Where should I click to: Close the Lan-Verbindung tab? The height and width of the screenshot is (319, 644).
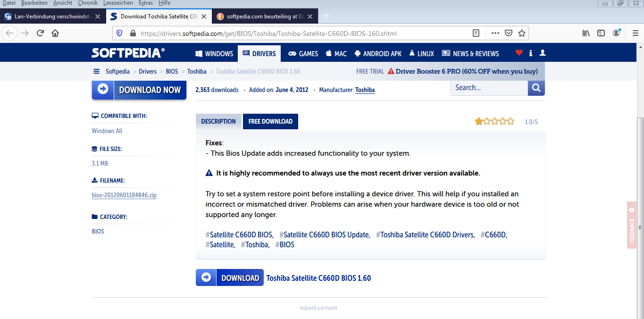click(x=98, y=16)
